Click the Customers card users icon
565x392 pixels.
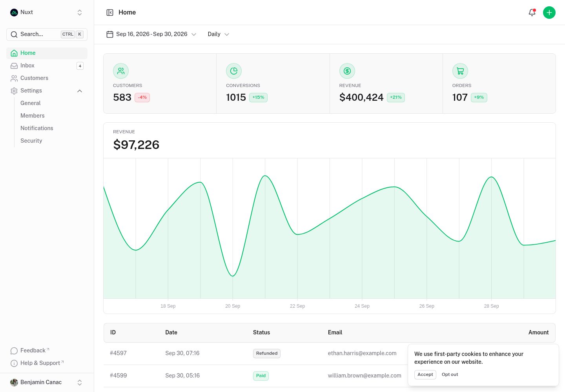point(121,71)
